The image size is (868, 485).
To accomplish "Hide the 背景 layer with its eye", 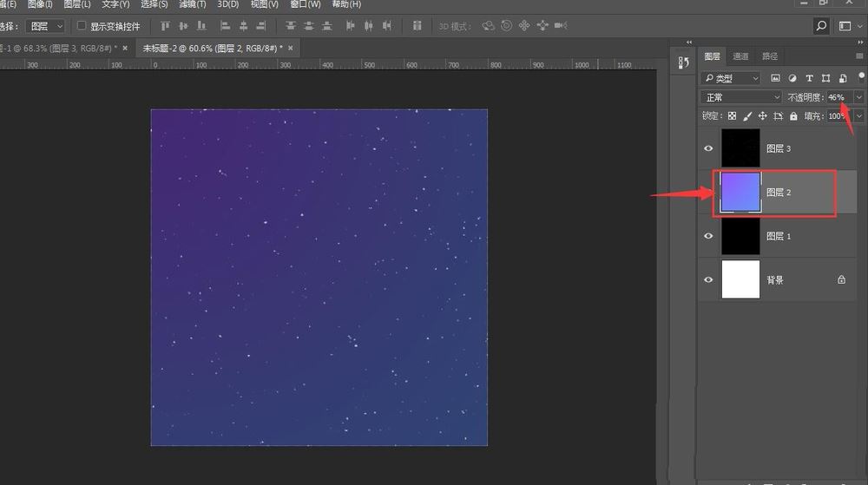I will 708,279.
